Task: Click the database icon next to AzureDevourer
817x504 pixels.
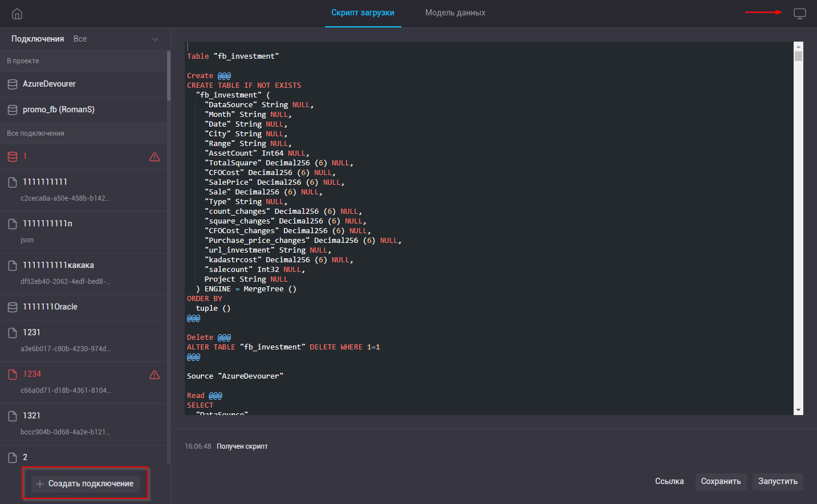Action: (x=13, y=84)
